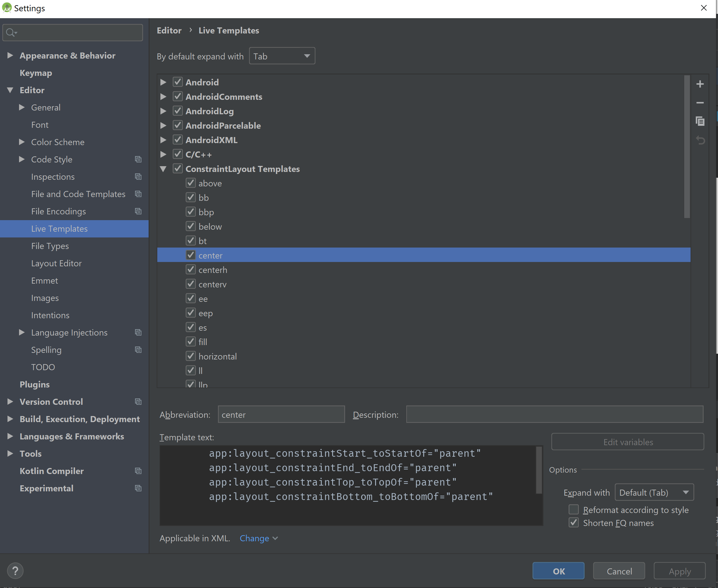This screenshot has height=588, width=718.
Task: Click the project-level icon beside File Encodings
Action: click(x=138, y=211)
